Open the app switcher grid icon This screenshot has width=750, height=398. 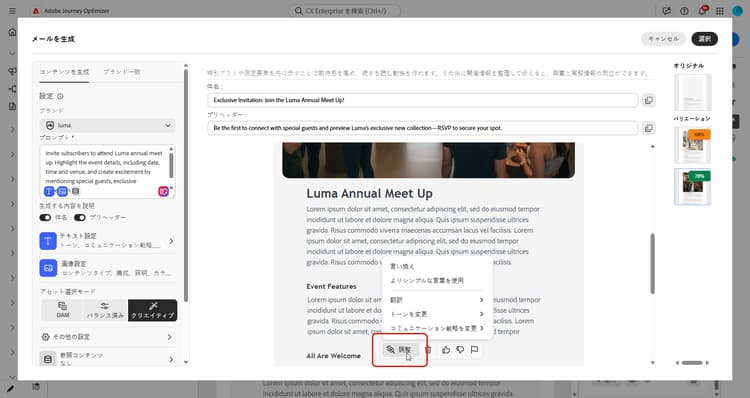[x=719, y=11]
